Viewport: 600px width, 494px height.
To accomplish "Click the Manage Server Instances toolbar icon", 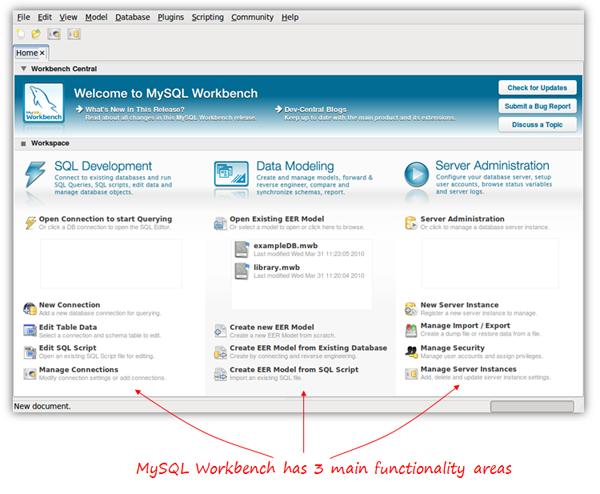I will coord(74,34).
